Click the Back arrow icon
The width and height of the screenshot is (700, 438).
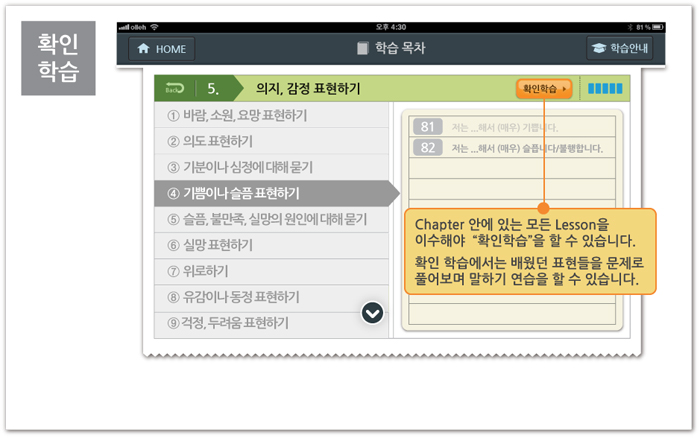[x=175, y=88]
